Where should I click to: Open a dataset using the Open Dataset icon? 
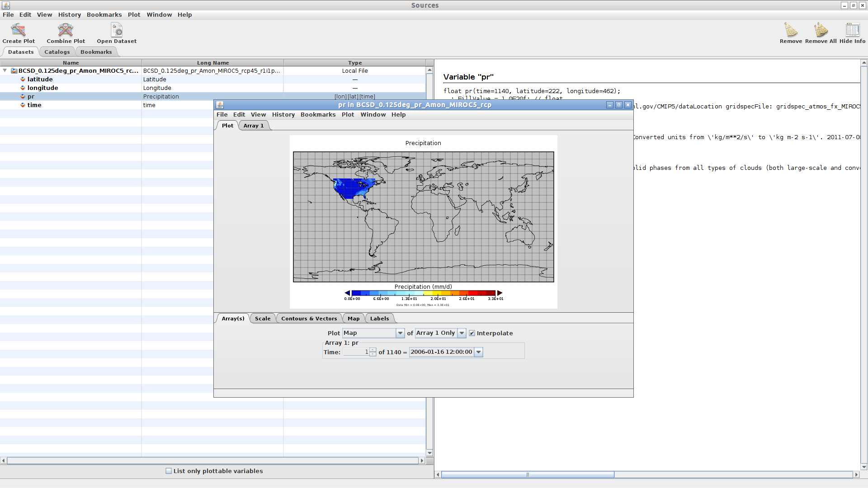116,30
